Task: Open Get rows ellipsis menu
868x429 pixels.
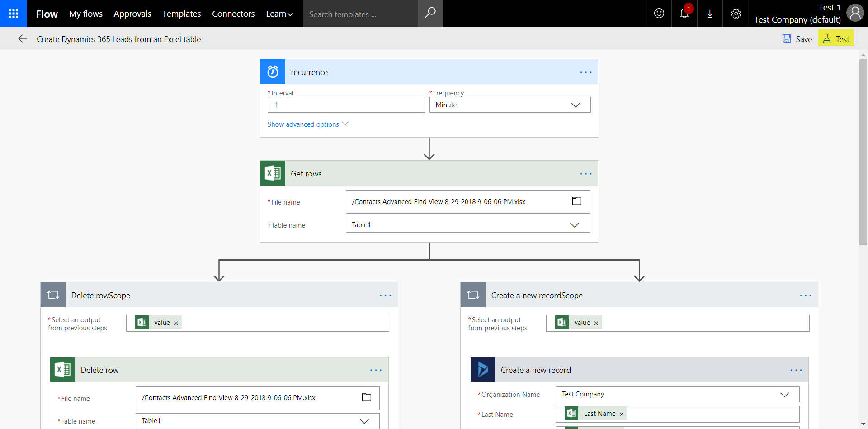Action: [x=586, y=174]
